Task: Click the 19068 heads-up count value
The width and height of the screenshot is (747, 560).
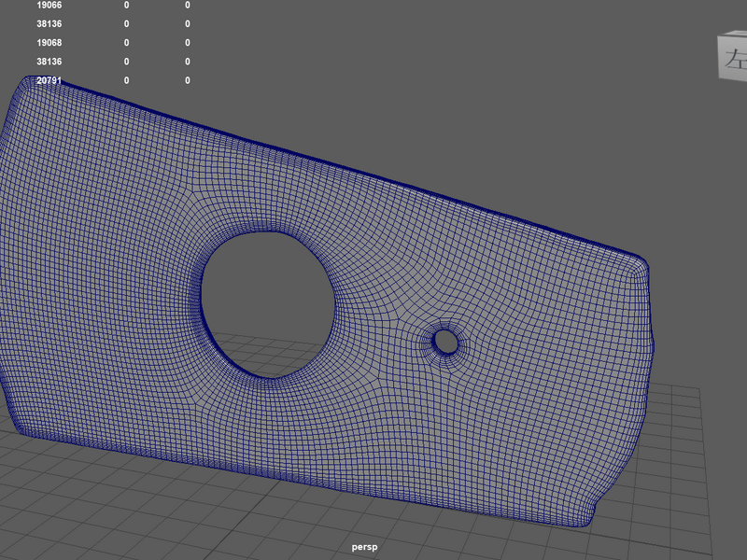Action: point(49,42)
